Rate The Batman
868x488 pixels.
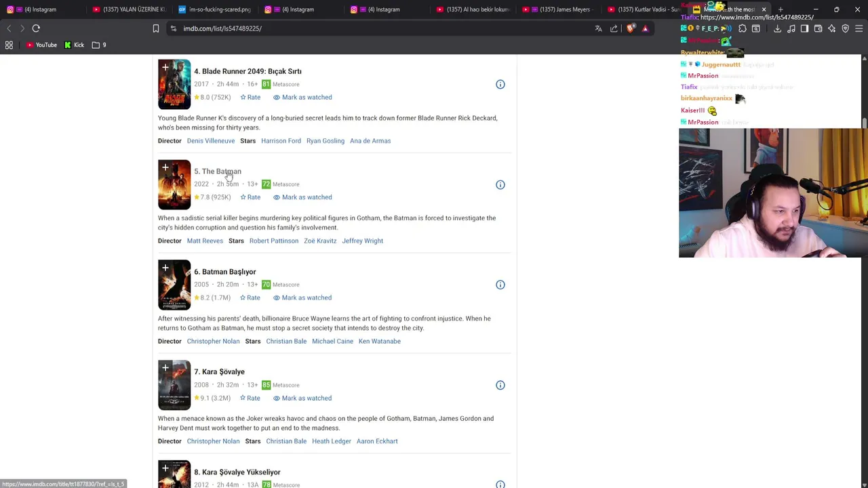250,197
